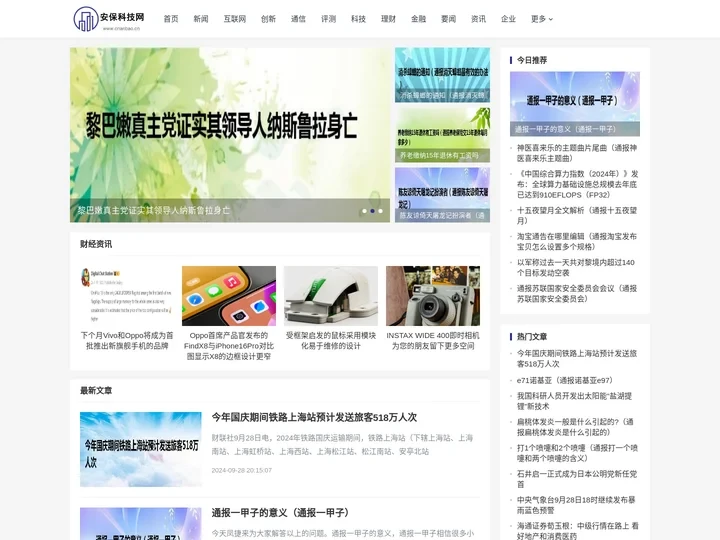Open the 通报一甲子的意义 recommended image
The width and height of the screenshot is (720, 540).
[x=574, y=104]
